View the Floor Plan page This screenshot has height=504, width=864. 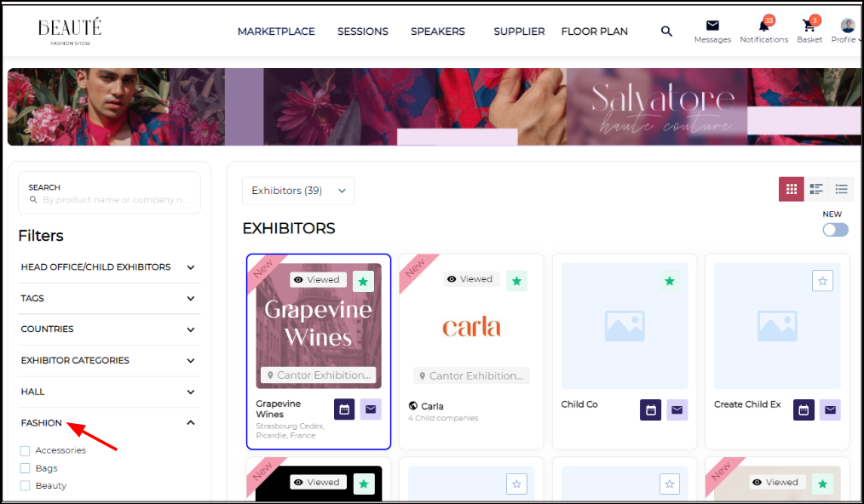pyautogui.click(x=595, y=31)
